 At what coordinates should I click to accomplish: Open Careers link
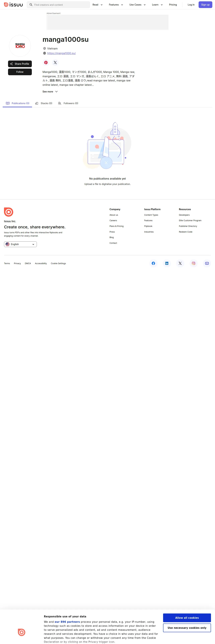113,221
